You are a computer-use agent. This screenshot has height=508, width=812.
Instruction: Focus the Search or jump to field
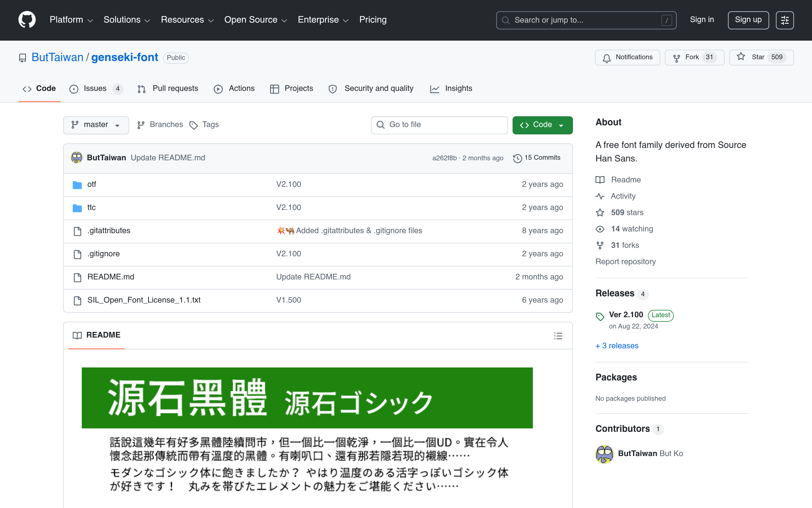[586, 20]
